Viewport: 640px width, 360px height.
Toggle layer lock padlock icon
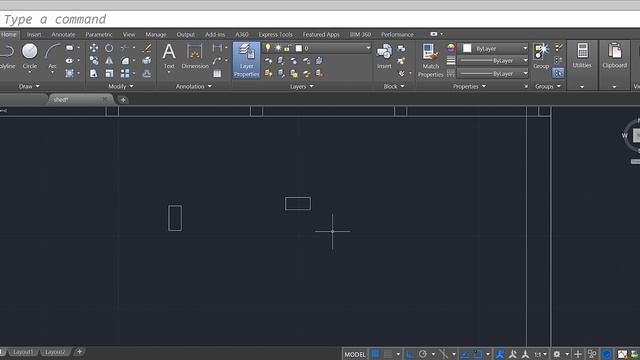[x=287, y=48]
